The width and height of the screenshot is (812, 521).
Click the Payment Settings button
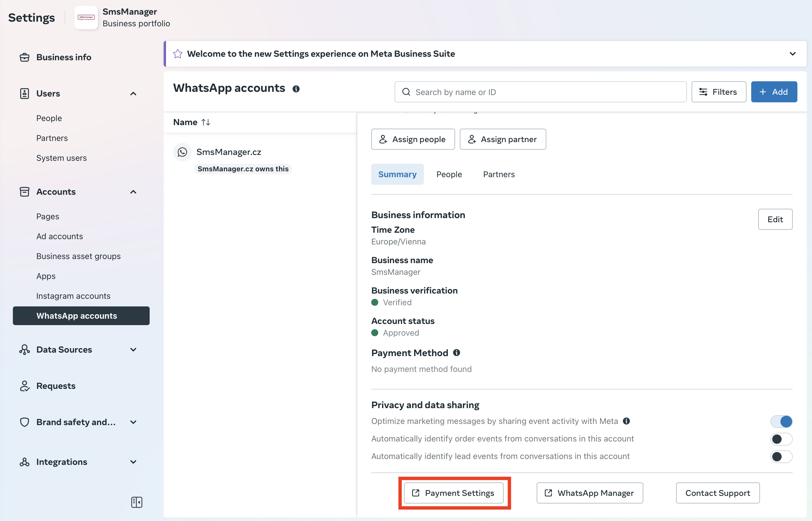(x=454, y=493)
